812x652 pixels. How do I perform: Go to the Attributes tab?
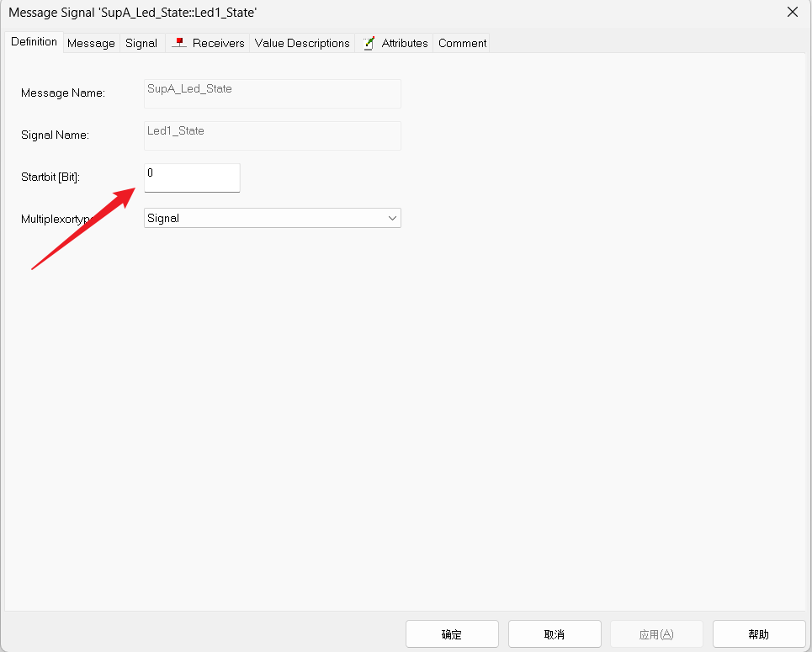pyautogui.click(x=395, y=43)
